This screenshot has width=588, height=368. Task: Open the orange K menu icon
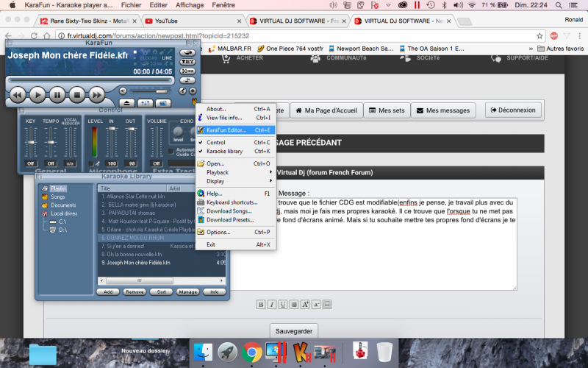[194, 102]
